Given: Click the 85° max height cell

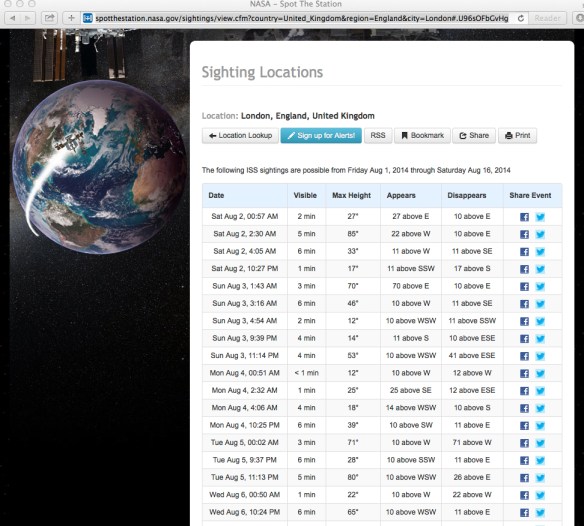Looking at the screenshot, I should [353, 234].
